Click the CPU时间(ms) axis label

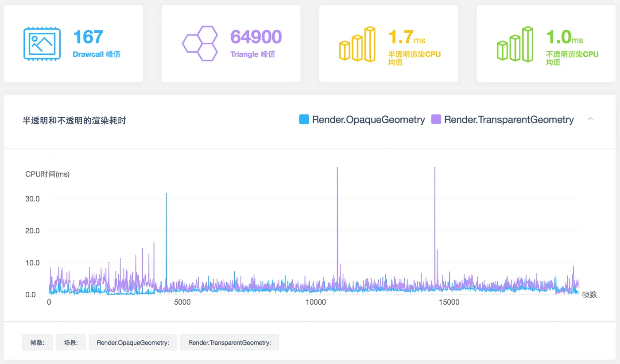click(x=47, y=174)
